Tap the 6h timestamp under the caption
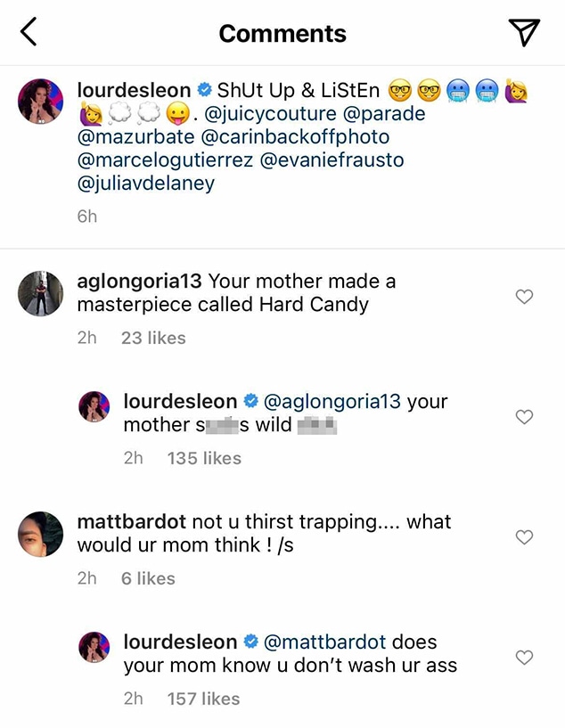The height and width of the screenshot is (728, 565). (86, 215)
